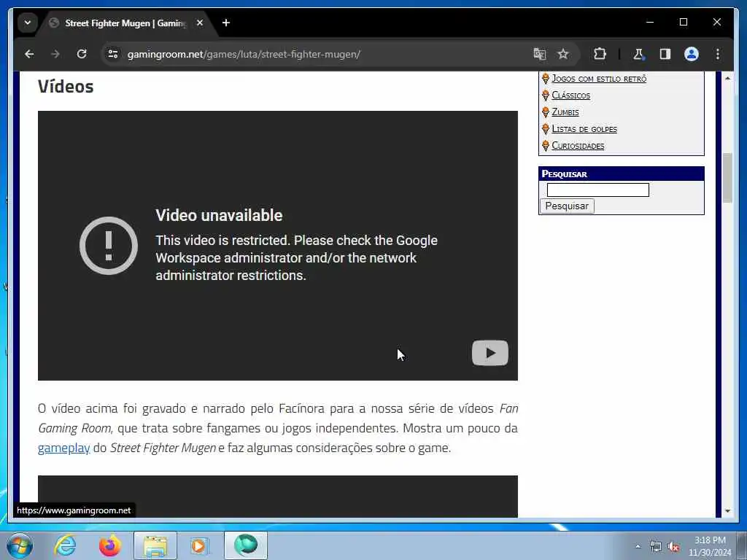Launch Internet Explorer from taskbar
This screenshot has height=560, width=747.
pyautogui.click(x=65, y=545)
